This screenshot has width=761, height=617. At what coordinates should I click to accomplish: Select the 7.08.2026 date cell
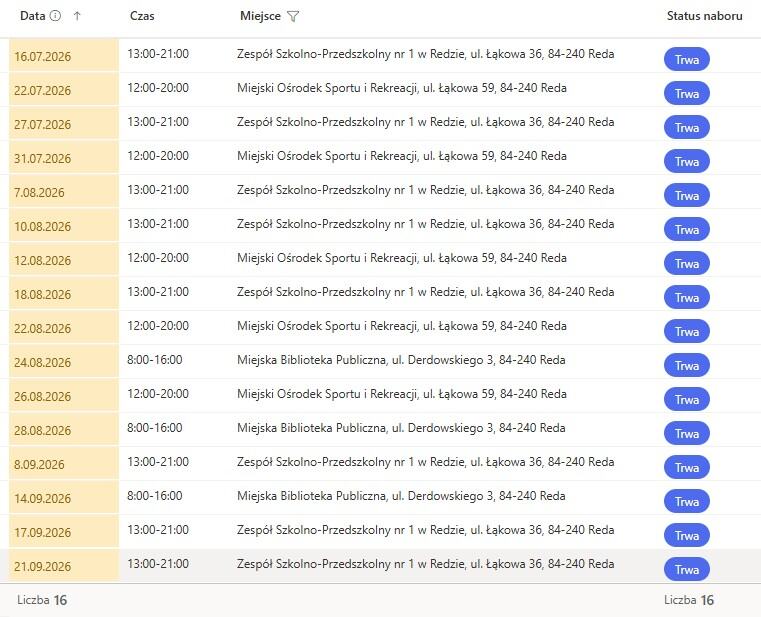pyautogui.click(x=64, y=192)
